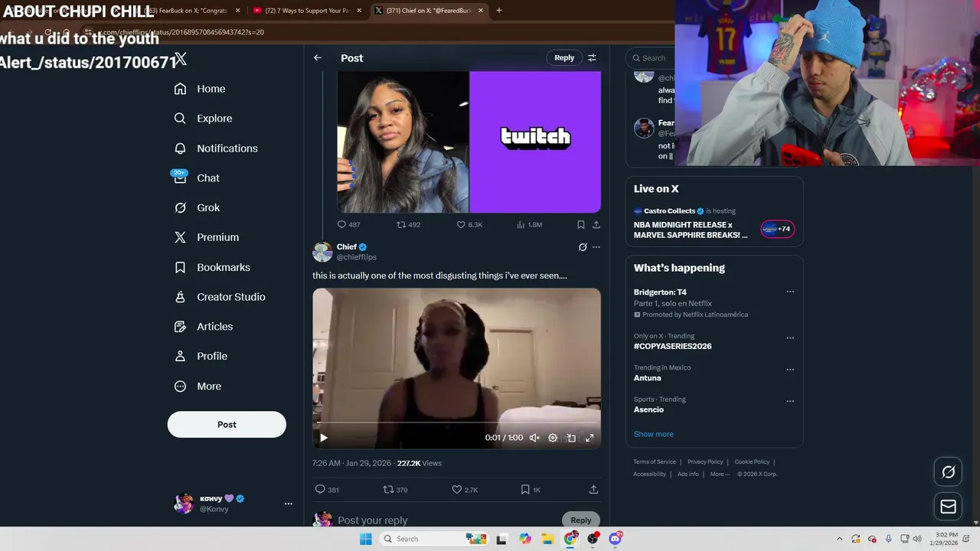Reply to main post with 381 replies
The image size is (980, 551).
pyautogui.click(x=327, y=490)
